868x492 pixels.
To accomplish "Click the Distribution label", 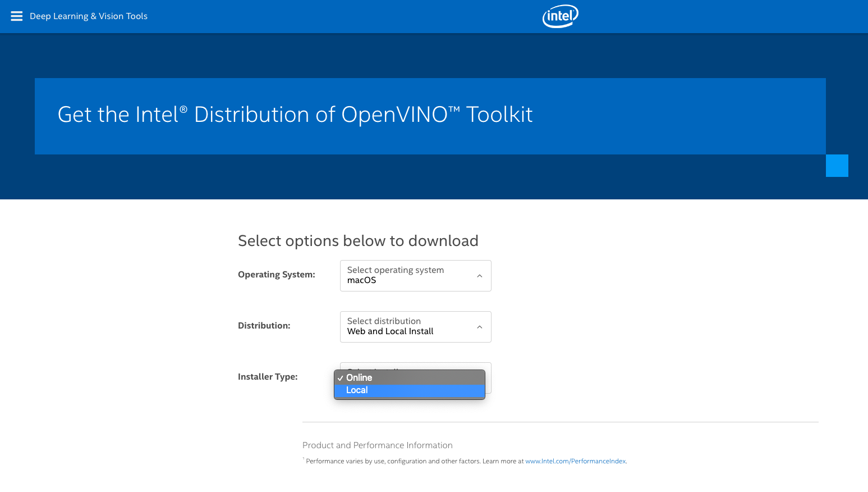I will [264, 325].
